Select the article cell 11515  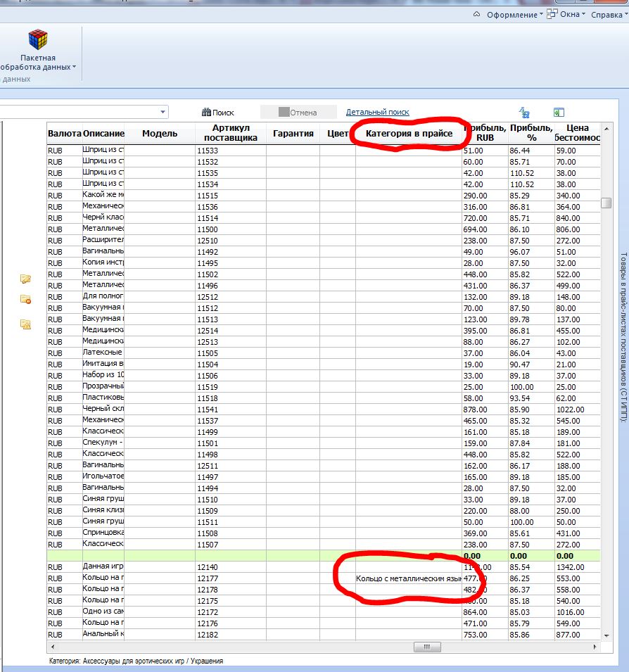tap(231, 196)
